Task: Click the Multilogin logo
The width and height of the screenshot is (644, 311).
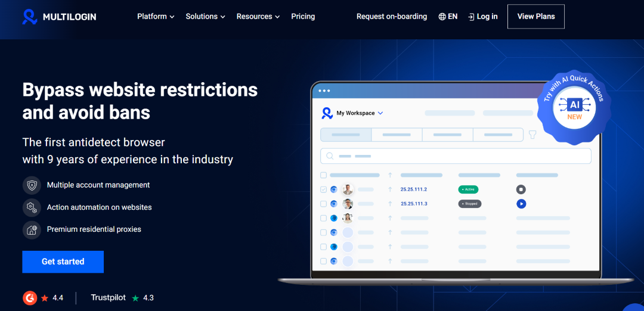Action: 59,17
